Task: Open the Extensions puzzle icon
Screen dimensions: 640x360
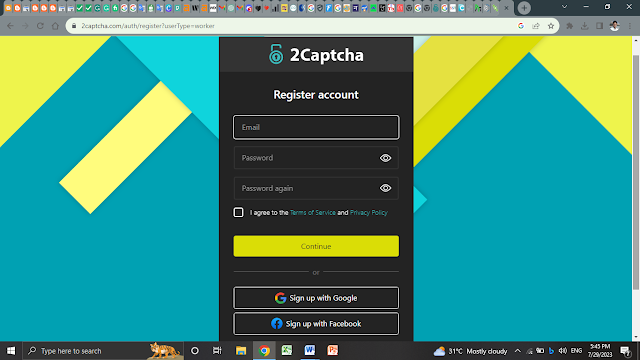Action: tap(569, 26)
